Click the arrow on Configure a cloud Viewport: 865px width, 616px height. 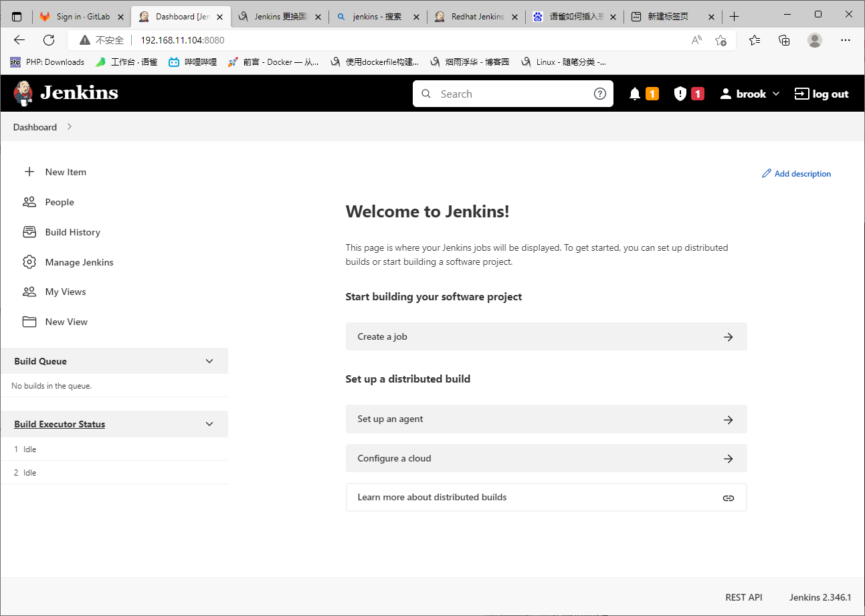click(x=729, y=459)
